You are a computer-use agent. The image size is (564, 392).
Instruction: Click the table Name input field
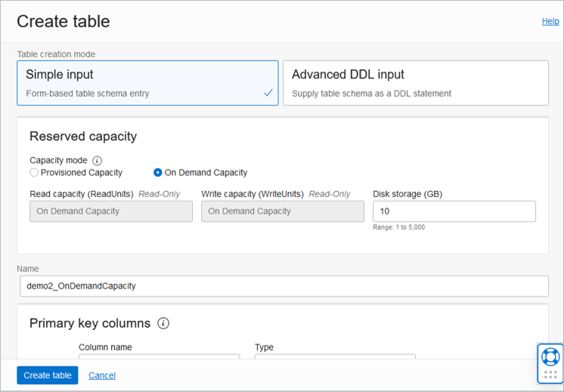click(x=284, y=286)
